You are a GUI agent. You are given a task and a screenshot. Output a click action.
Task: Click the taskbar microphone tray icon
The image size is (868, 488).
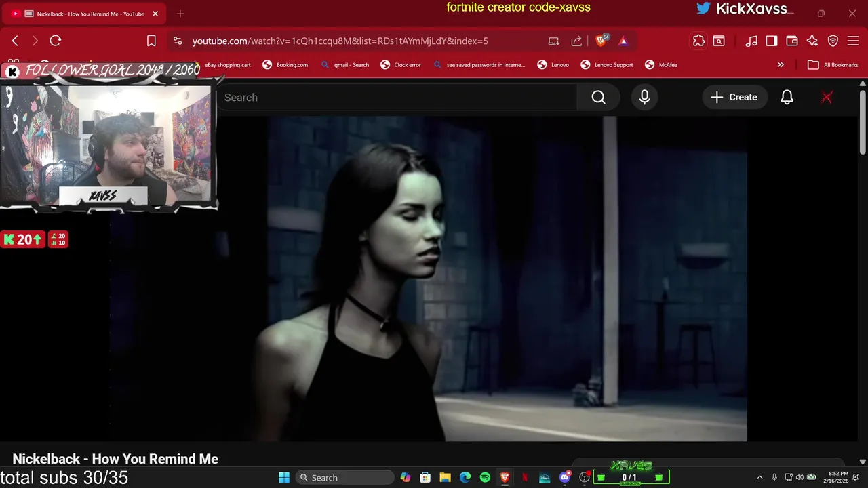click(x=774, y=477)
